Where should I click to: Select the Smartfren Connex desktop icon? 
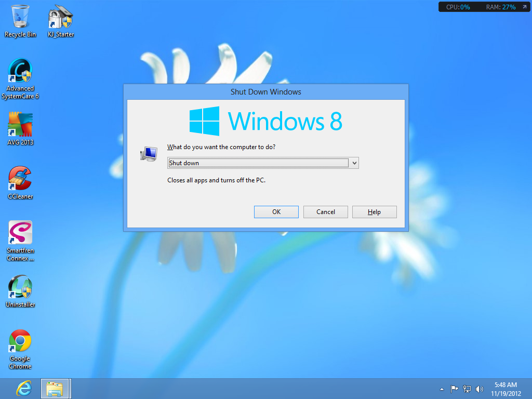20,241
